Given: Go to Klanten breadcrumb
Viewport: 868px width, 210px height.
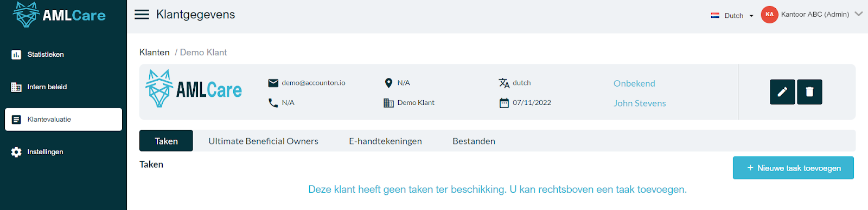Looking at the screenshot, I should pyautogui.click(x=155, y=52).
